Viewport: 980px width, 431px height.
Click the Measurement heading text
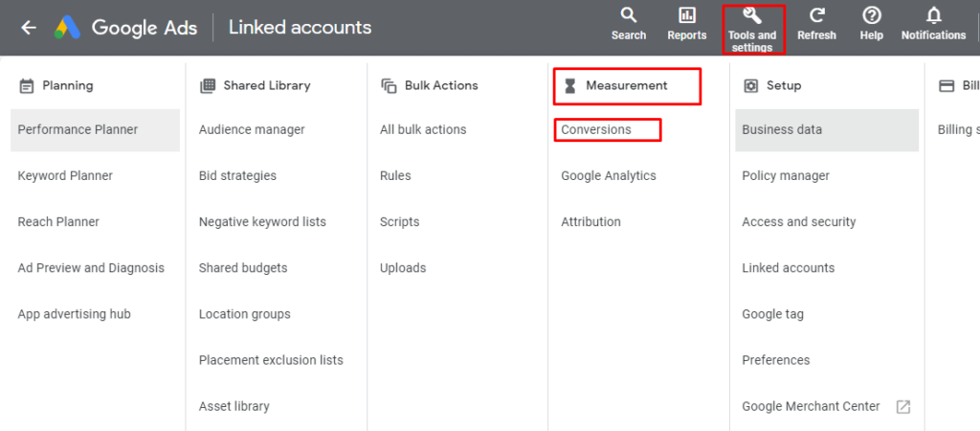[x=627, y=85]
